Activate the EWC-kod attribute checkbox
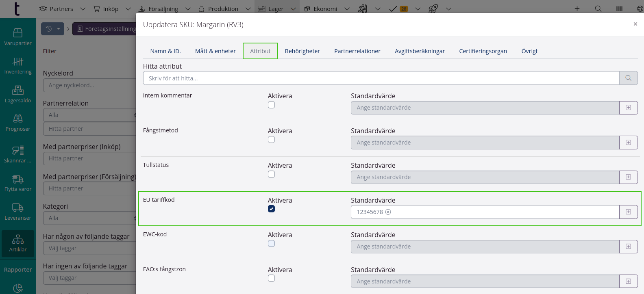644x294 pixels. [271, 244]
